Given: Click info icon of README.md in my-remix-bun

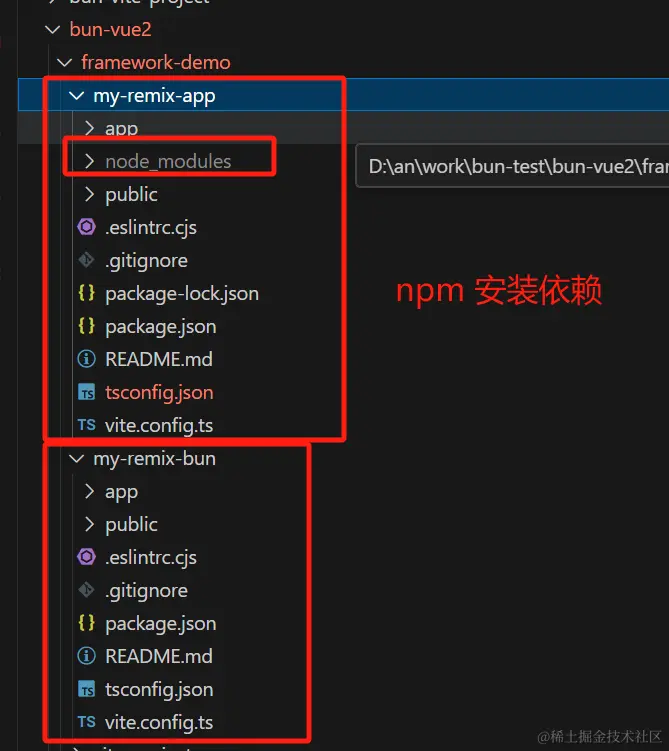Looking at the screenshot, I should click(x=87, y=656).
